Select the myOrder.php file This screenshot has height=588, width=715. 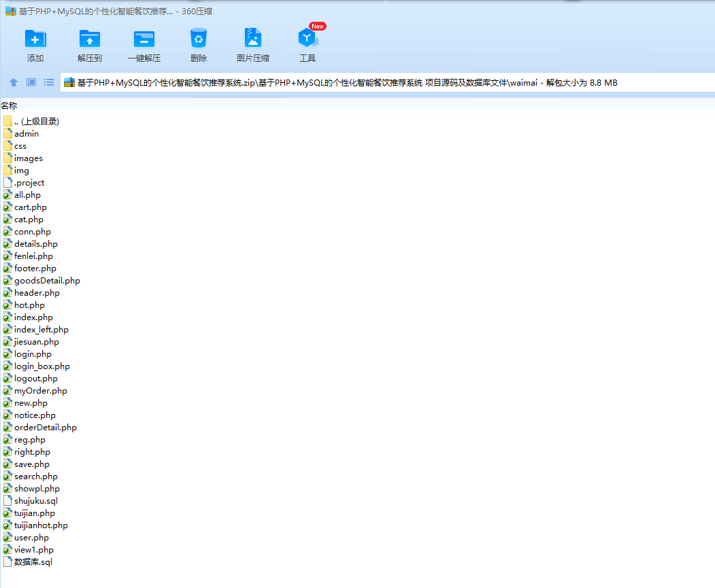point(35,392)
